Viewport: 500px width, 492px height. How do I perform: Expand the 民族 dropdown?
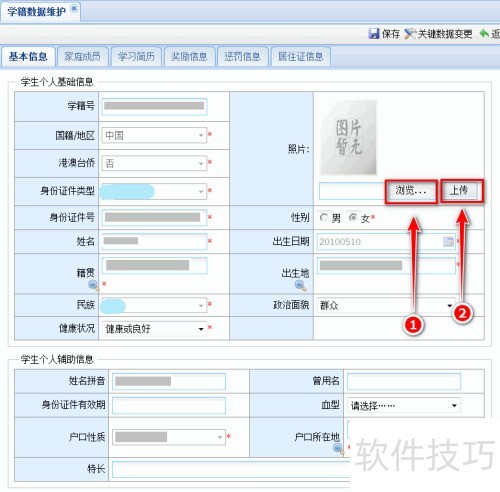[154, 305]
